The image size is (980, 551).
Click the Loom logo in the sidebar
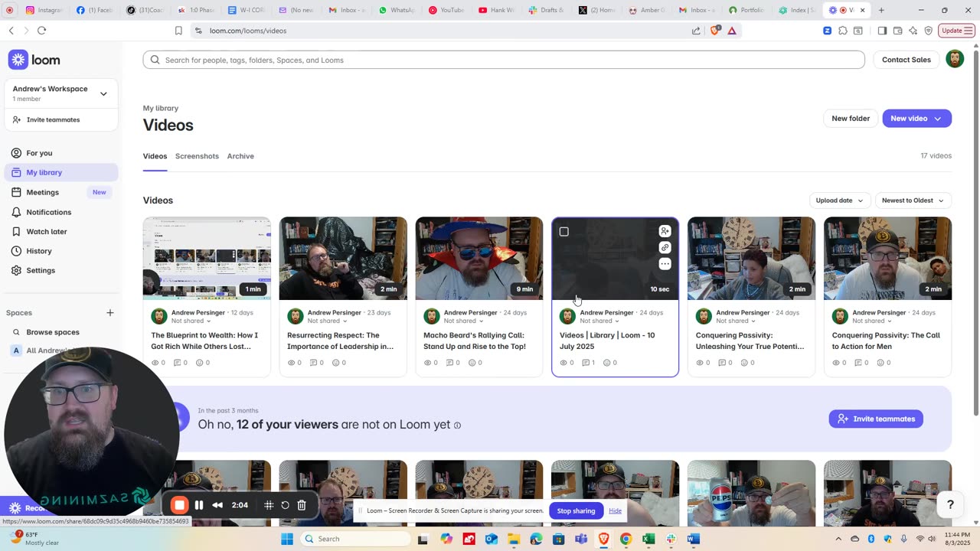click(x=34, y=60)
